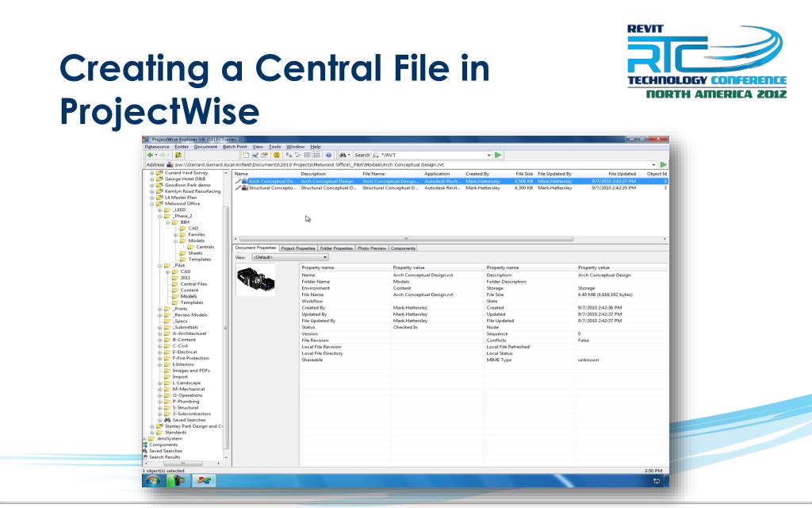The width and height of the screenshot is (812, 508).
Task: Select the Models folder under _Pilot
Action: click(188, 297)
